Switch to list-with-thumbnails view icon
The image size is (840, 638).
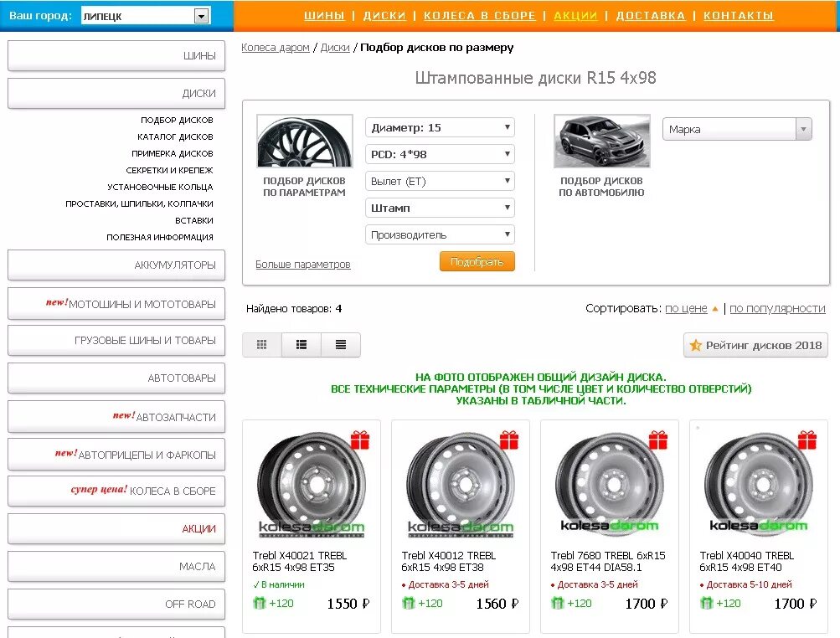(x=301, y=344)
